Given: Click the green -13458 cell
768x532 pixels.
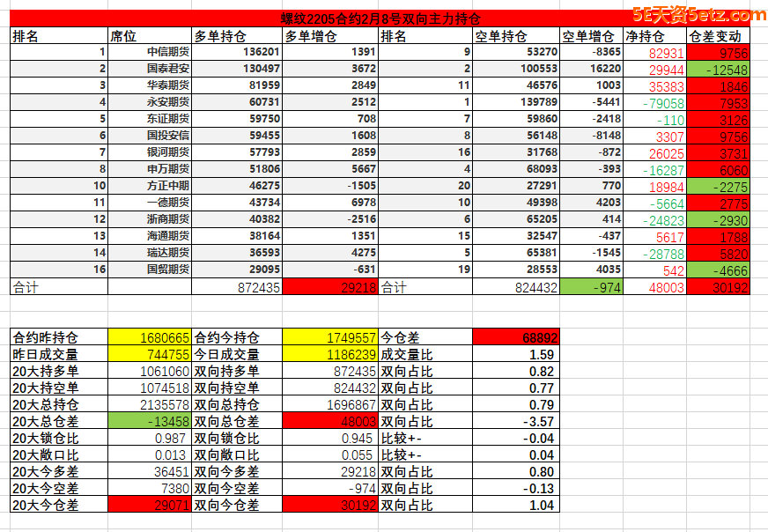Looking at the screenshot, I should (x=149, y=421).
